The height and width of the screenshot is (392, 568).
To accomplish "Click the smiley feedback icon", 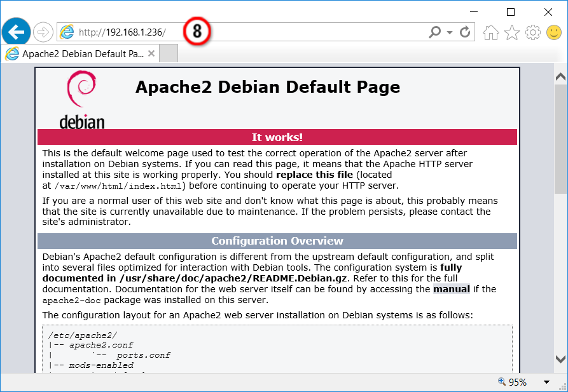I will (x=554, y=32).
